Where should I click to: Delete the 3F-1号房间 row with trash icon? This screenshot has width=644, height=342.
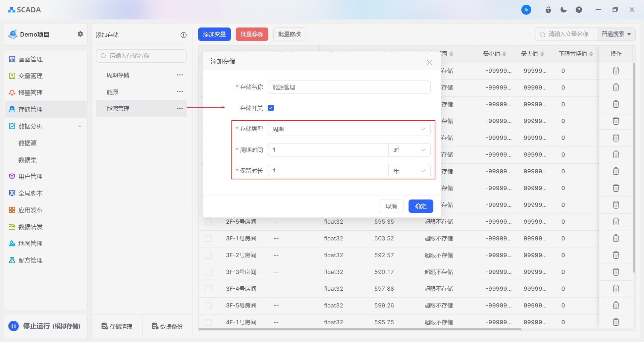pos(616,238)
